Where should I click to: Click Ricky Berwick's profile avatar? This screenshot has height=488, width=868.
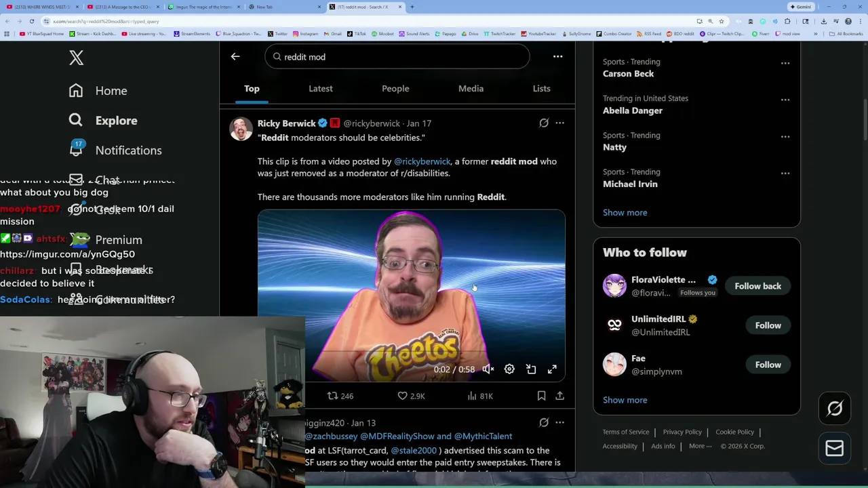[x=241, y=129]
